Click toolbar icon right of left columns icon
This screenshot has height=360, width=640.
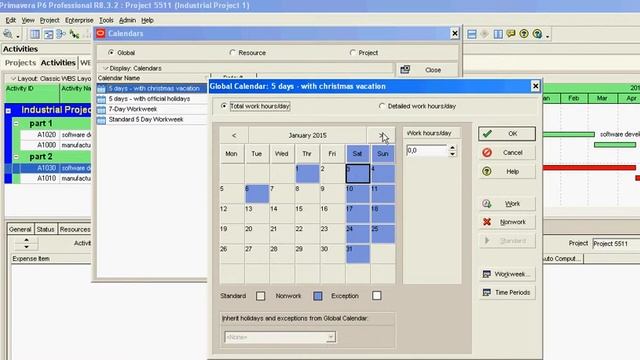48,34
